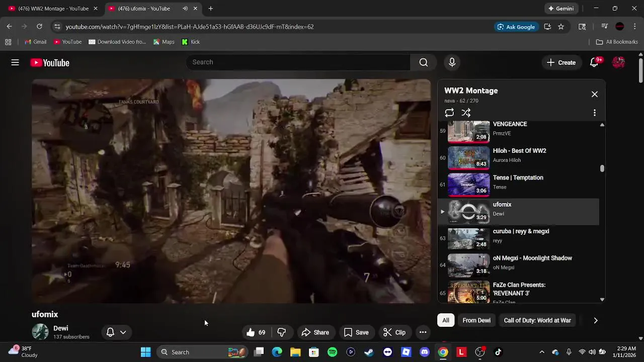
Task: Select the From Dewi filter chip
Action: coord(476,320)
